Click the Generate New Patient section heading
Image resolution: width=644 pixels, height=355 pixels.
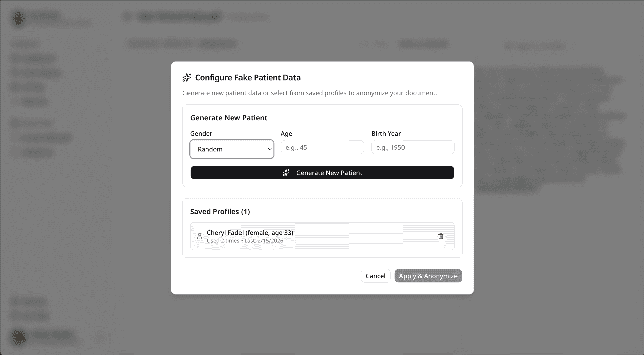click(x=229, y=118)
